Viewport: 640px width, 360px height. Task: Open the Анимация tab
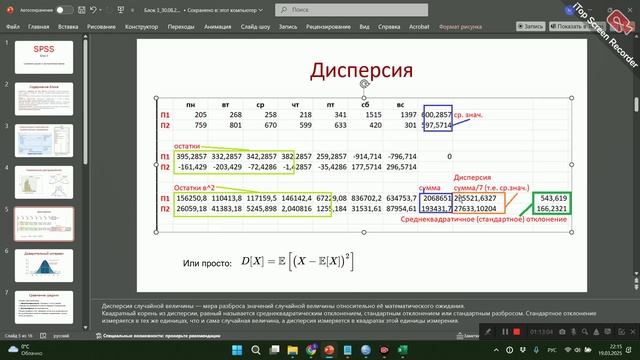[218, 27]
